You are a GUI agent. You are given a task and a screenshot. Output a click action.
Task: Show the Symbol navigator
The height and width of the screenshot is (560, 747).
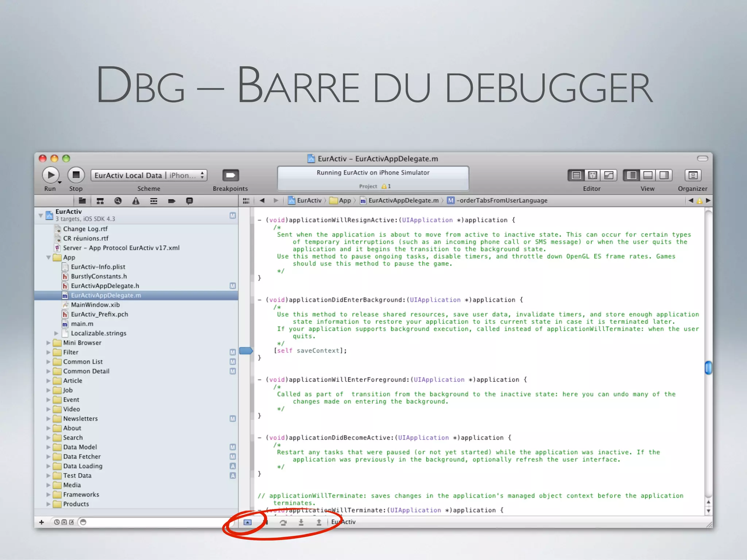point(100,201)
